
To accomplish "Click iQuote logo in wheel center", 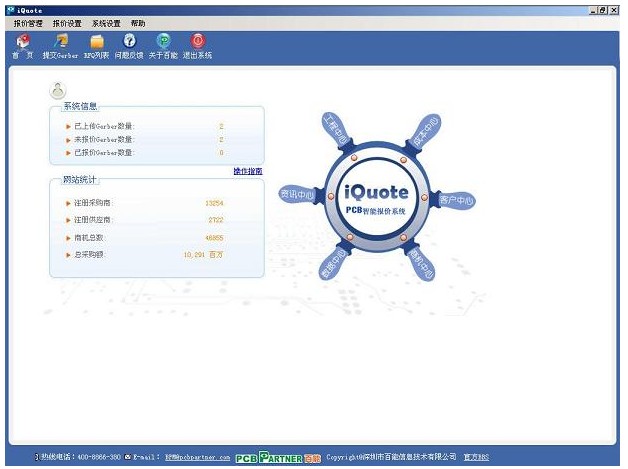I will pyautogui.click(x=376, y=193).
